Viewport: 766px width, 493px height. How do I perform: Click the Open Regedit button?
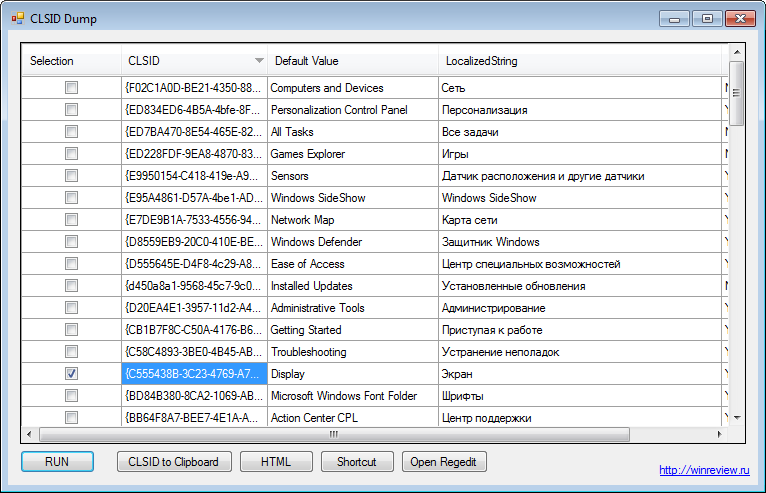click(x=444, y=462)
